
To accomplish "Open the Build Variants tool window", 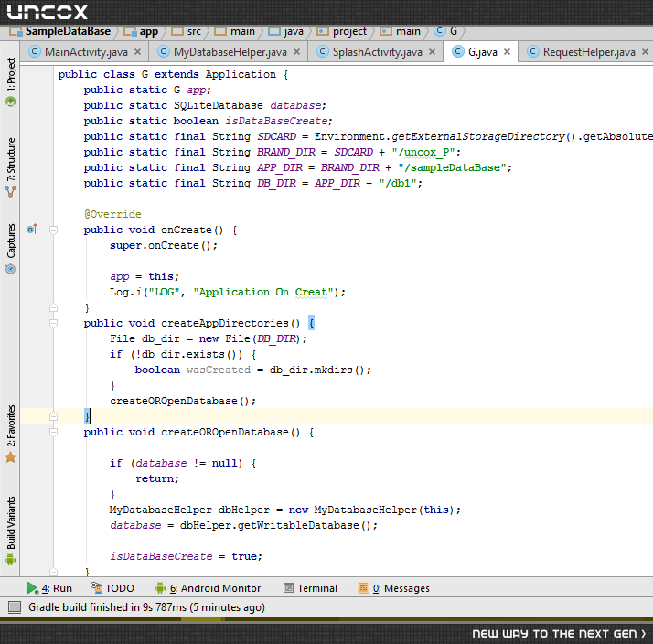I will (x=11, y=531).
